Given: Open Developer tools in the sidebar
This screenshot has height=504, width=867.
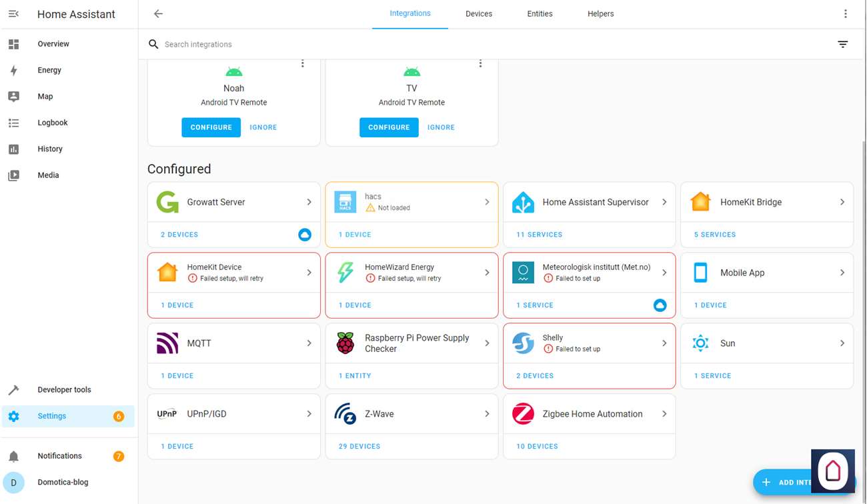Looking at the screenshot, I should [64, 390].
